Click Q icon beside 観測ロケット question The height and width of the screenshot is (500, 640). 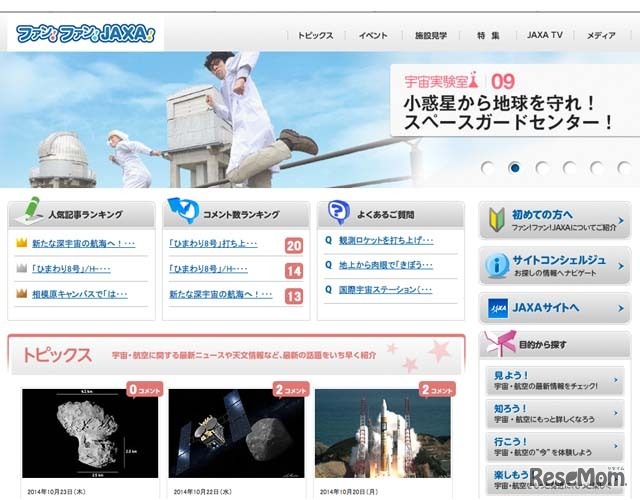pos(329,240)
